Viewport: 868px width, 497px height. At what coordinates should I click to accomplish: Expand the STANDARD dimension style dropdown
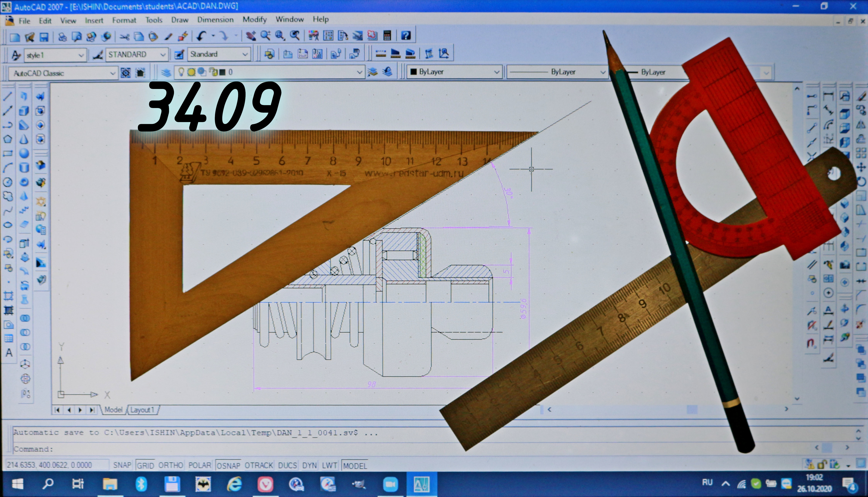(163, 55)
